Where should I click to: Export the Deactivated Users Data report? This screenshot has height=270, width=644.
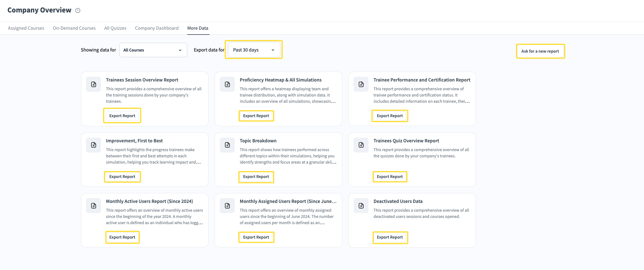[x=390, y=237]
